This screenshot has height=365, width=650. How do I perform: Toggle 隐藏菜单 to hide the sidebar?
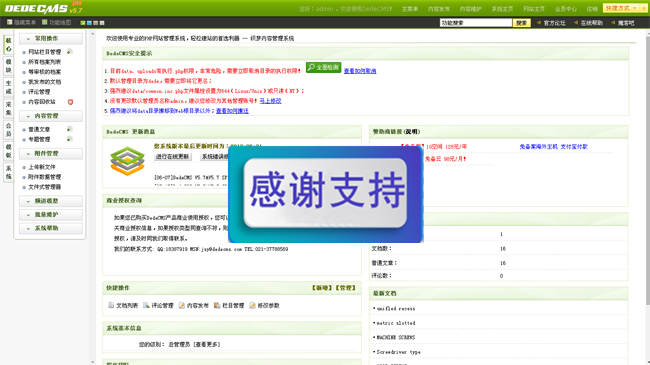(x=22, y=22)
